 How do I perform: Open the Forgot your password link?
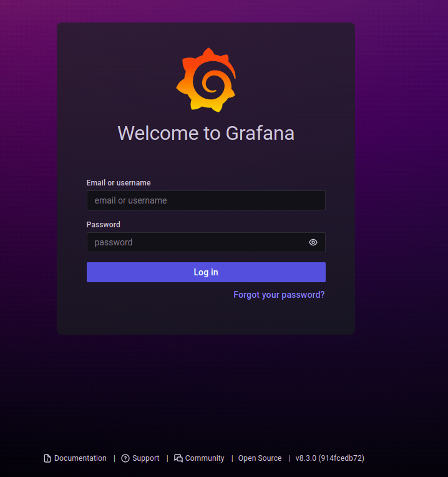(279, 295)
